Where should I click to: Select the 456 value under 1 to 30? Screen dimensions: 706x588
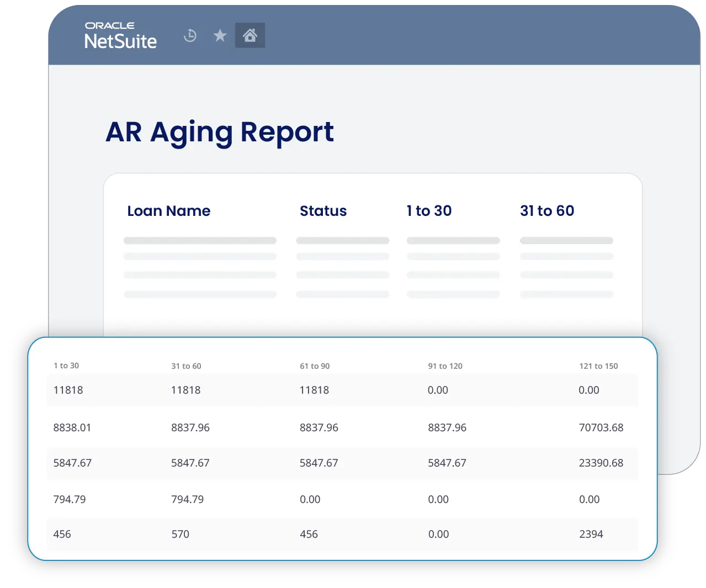pos(61,534)
